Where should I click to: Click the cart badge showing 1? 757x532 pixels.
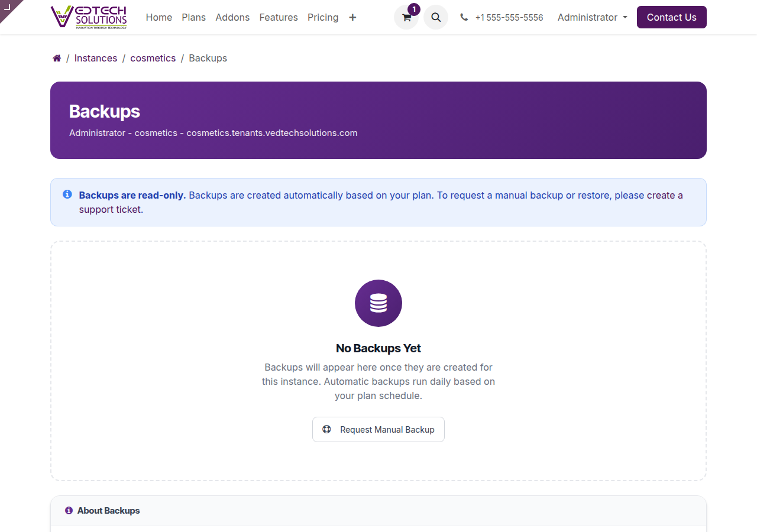point(414,9)
